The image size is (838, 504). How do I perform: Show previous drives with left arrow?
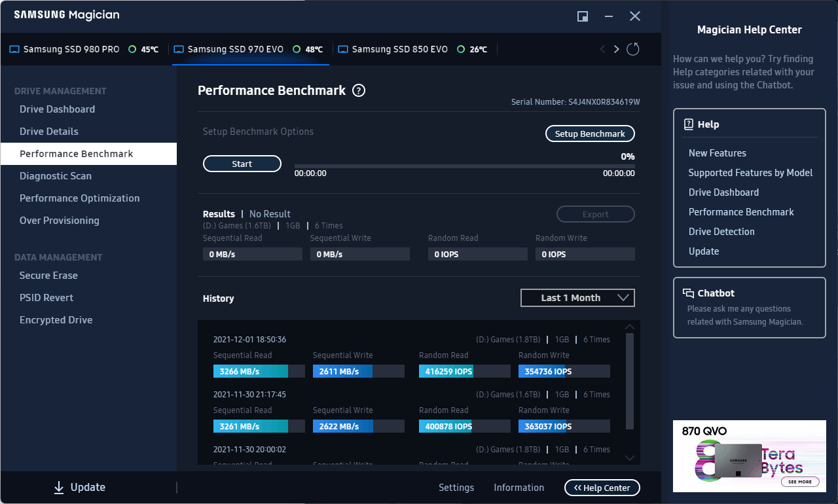(x=602, y=49)
